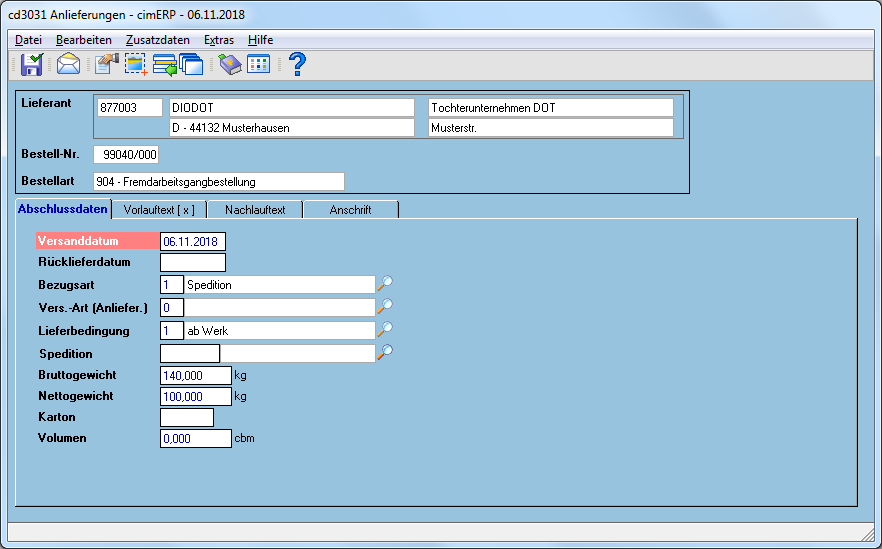
Task: Click the Bruttogewicht field showing 140,000
Action: click(196, 375)
